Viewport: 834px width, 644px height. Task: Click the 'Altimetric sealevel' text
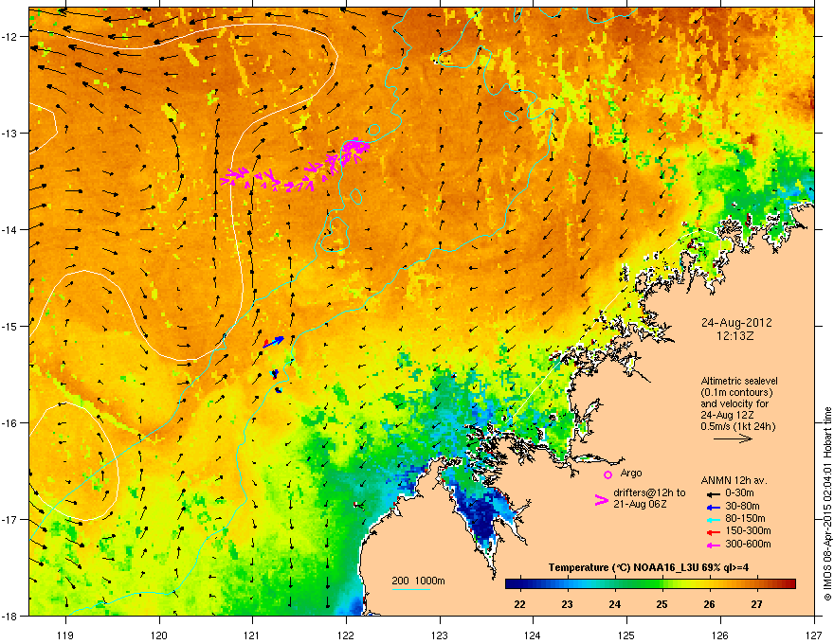click(x=739, y=381)
